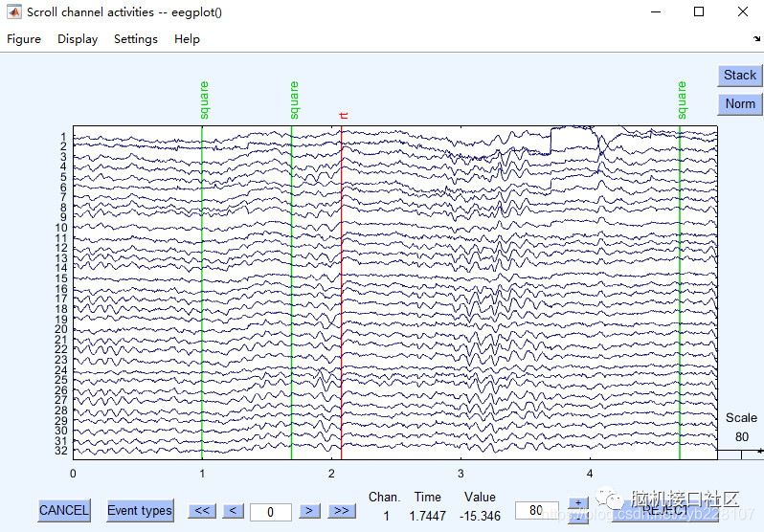Click the time axis tick labeled 3
This screenshot has height=532, width=764.
pos(461,474)
